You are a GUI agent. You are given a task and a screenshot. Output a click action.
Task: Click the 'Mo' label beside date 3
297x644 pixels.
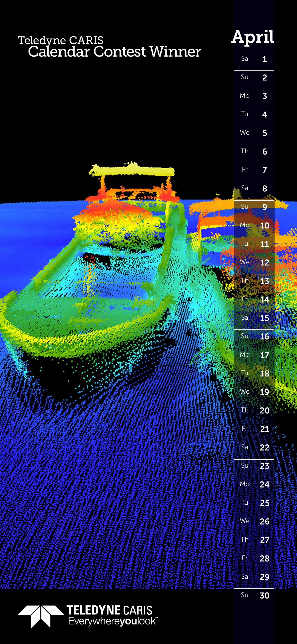tap(245, 95)
